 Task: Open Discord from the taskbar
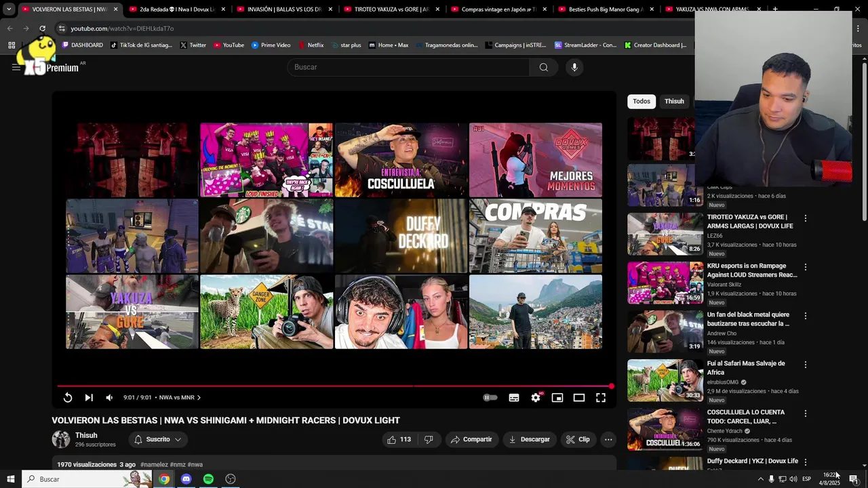pyautogui.click(x=186, y=479)
